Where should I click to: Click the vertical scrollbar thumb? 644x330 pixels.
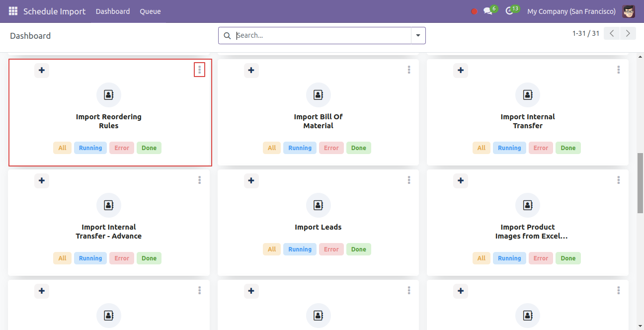(641, 183)
